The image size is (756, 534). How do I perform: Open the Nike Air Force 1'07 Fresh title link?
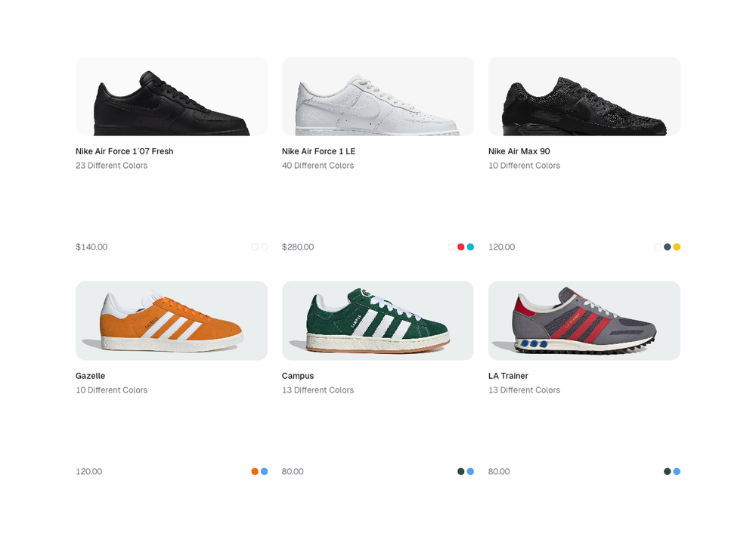(x=125, y=151)
